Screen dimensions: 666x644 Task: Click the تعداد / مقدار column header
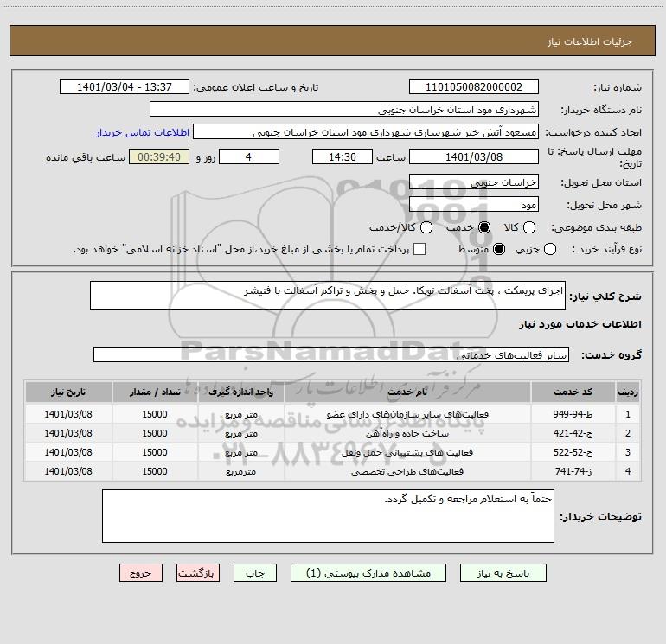coord(155,392)
